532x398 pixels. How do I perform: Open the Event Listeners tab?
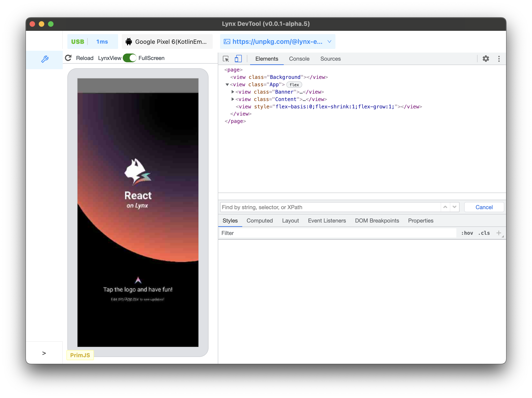click(327, 221)
